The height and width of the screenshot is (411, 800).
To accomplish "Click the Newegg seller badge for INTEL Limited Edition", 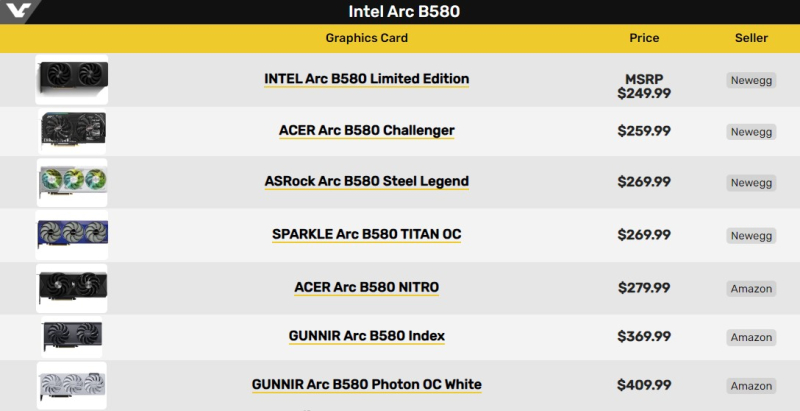I will [751, 80].
